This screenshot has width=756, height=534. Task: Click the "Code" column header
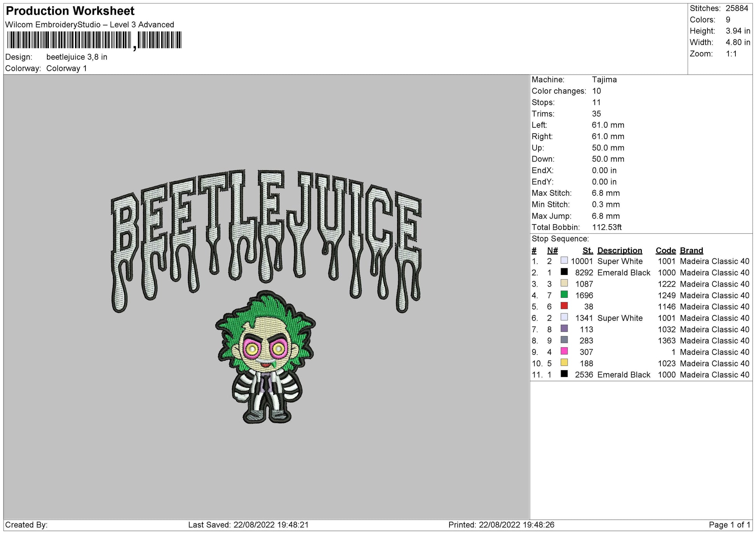(x=666, y=250)
